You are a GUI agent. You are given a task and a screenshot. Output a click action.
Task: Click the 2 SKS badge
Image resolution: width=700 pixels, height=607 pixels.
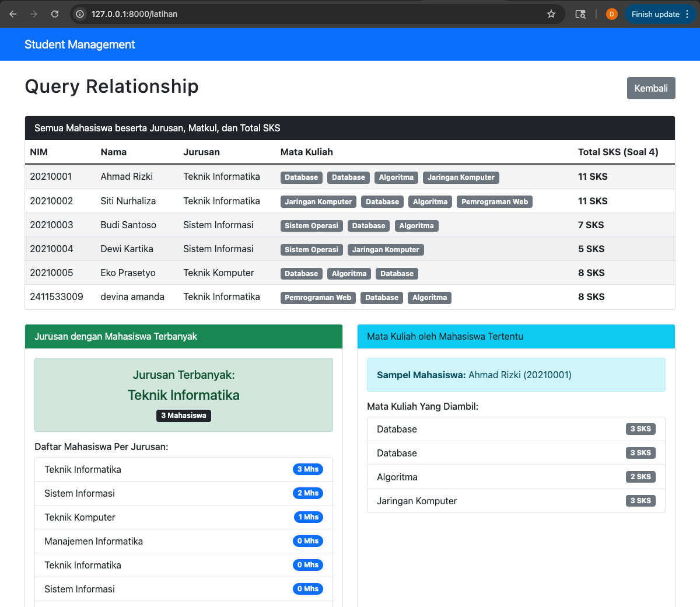640,477
